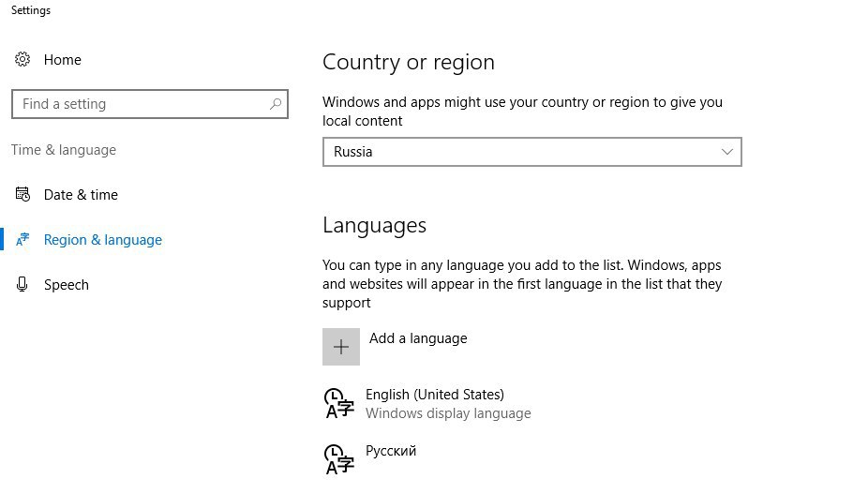Click the English (United States) language icon
This screenshot has height=494, width=868.
coord(338,403)
